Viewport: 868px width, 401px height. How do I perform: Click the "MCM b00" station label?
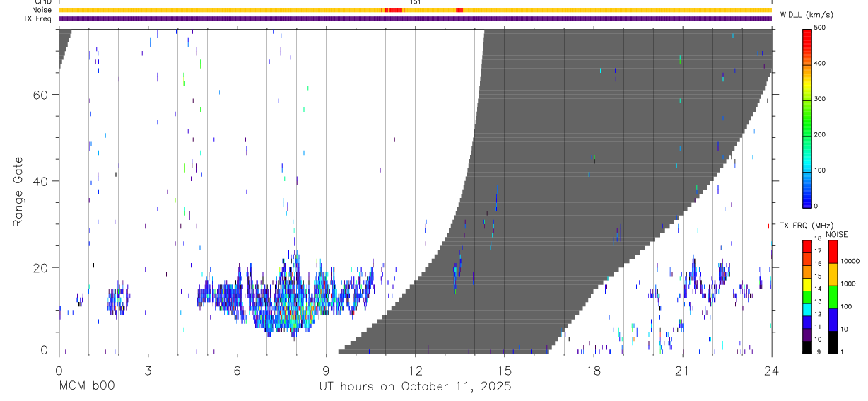[86, 386]
